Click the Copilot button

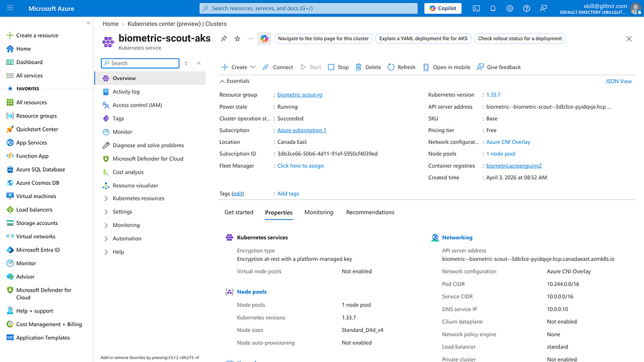click(443, 8)
